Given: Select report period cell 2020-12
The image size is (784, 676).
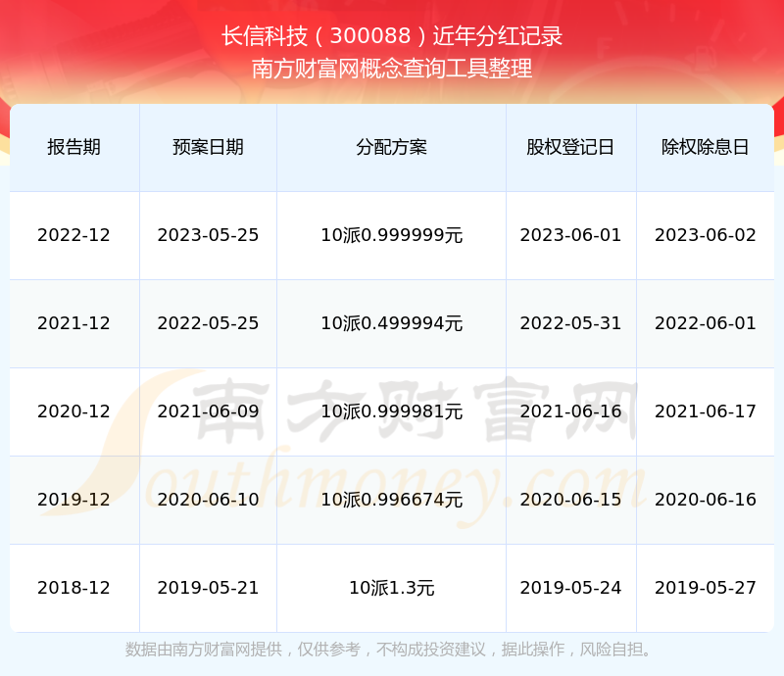Looking at the screenshot, I should (x=74, y=411).
